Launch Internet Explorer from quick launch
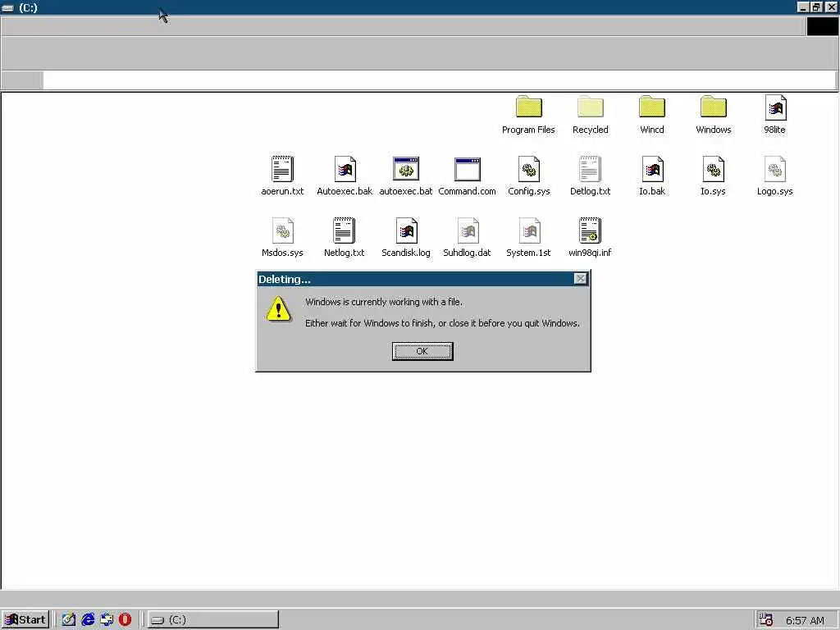The width and height of the screenshot is (840, 630). [x=88, y=620]
